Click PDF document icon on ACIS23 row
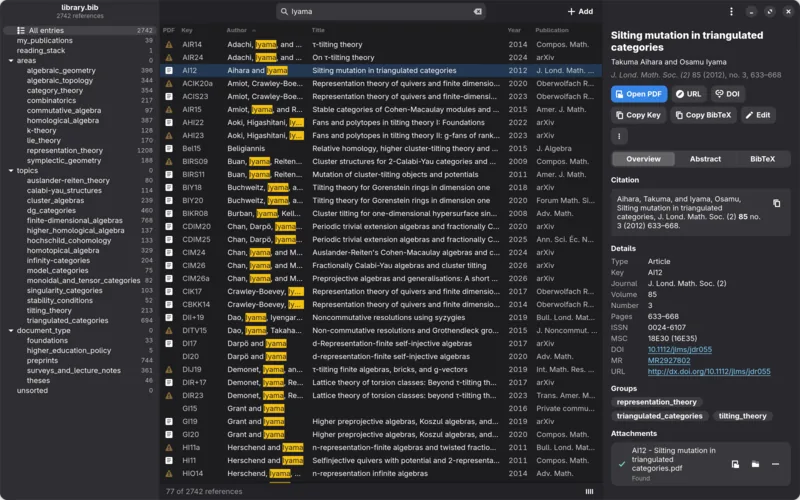The height and width of the screenshot is (500, 800). pyautogui.click(x=169, y=96)
